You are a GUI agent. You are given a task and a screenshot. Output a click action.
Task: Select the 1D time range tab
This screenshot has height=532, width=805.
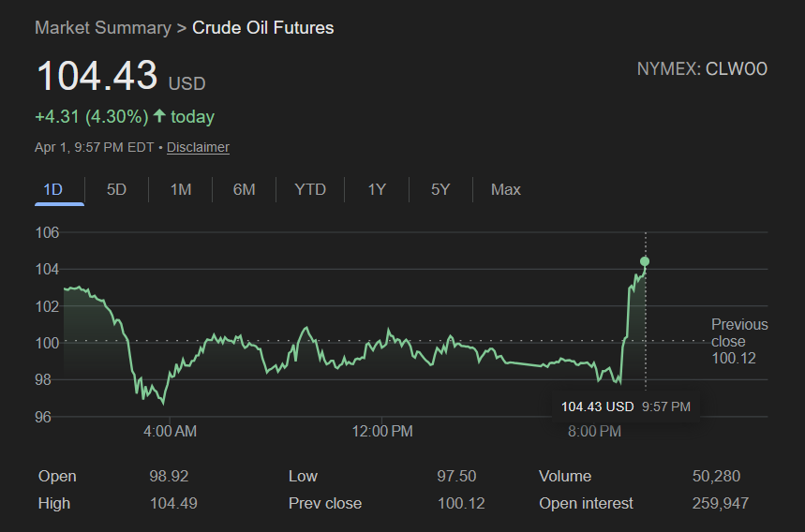(52, 189)
